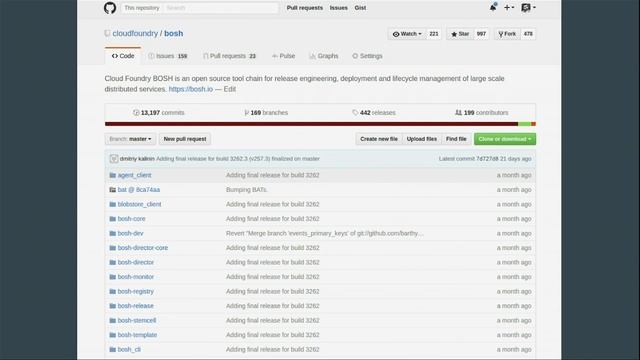Go to Issues in top navigation

[338, 8]
